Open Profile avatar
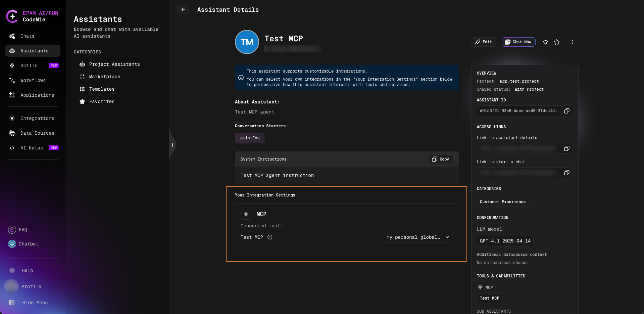Screen dimensions: 644x314 pyautogui.click(x=11, y=286)
